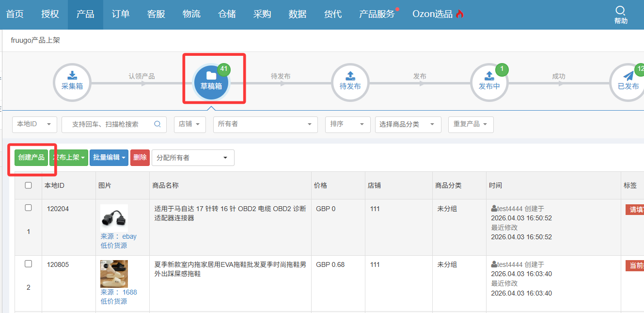644x313 pixels.
Task: Click the magnifier icon in search box
Action: pos(157,124)
